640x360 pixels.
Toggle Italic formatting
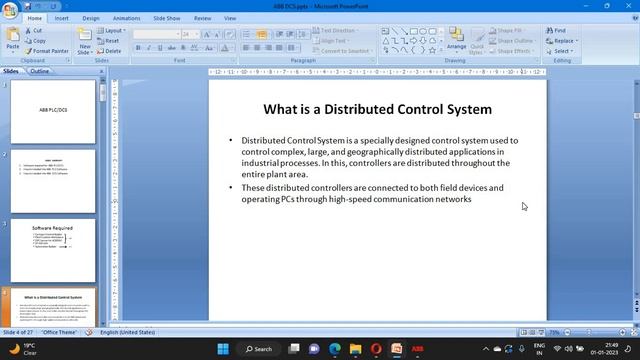(149, 48)
